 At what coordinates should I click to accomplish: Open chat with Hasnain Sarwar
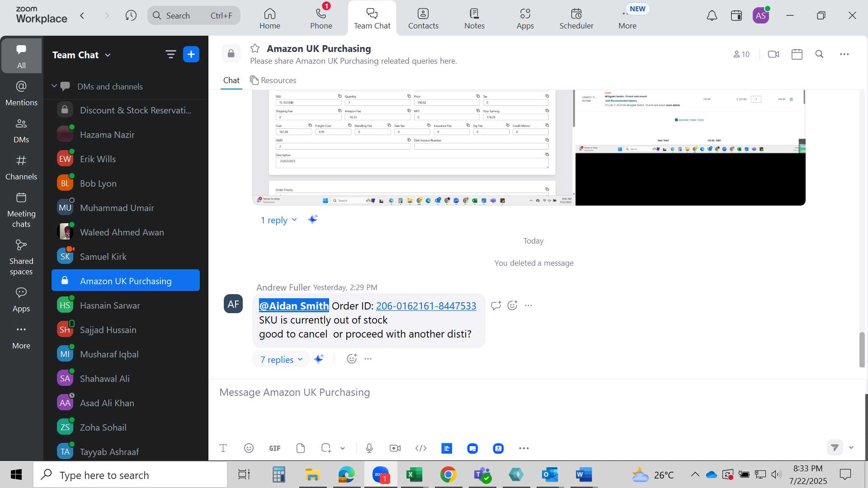[126, 305]
